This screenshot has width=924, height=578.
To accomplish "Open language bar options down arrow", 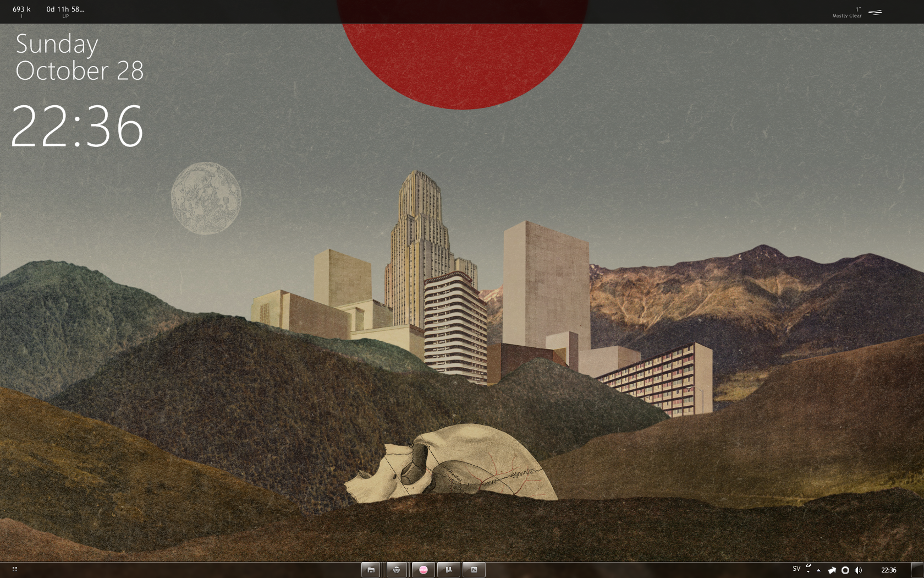I will click(x=808, y=572).
